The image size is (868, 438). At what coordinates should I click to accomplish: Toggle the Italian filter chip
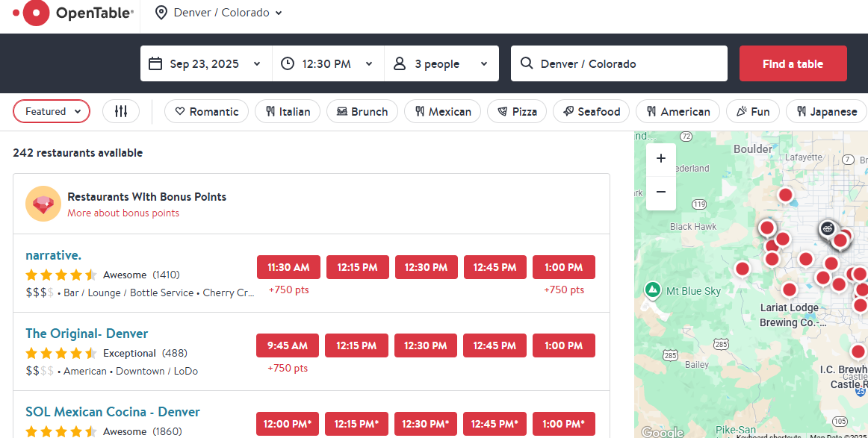pyautogui.click(x=288, y=111)
